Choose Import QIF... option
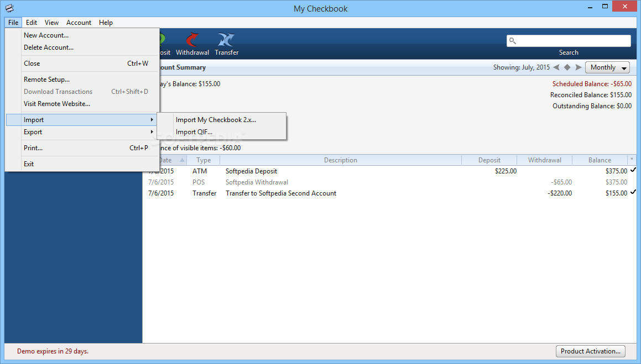Screen dimensions: 641x364 222,132
